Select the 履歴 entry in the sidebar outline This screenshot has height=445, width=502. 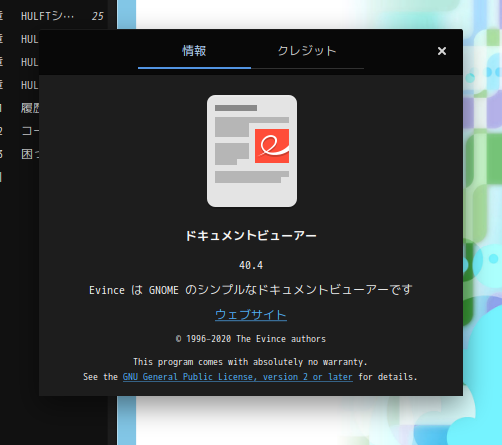30,108
